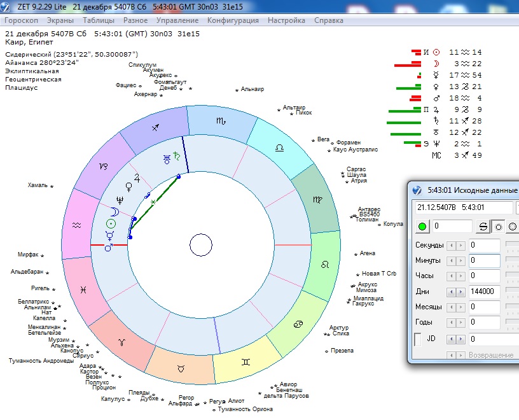Viewport: 519px width, 420px height.
Task: Click the Альтаир star label
Action: (x=294, y=108)
